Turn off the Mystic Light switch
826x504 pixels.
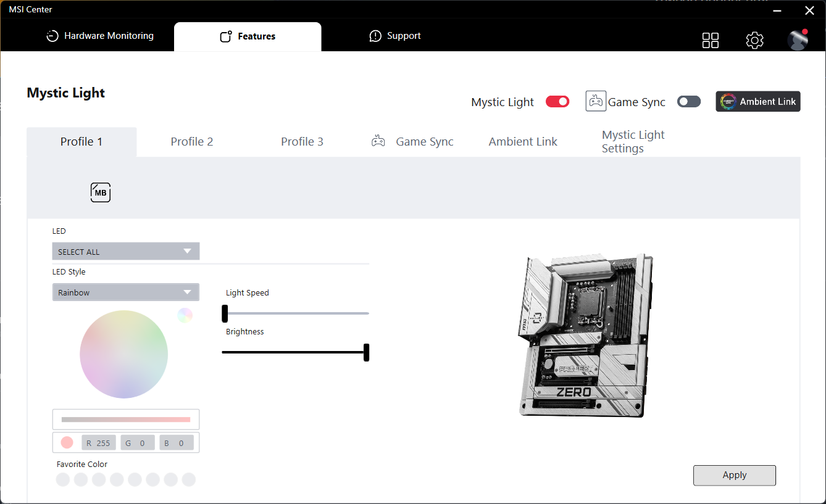coord(557,102)
